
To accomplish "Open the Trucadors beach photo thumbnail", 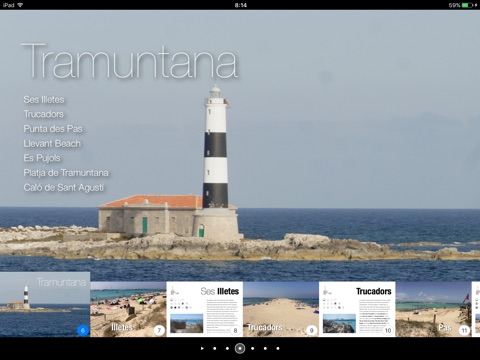I will [x=281, y=309].
